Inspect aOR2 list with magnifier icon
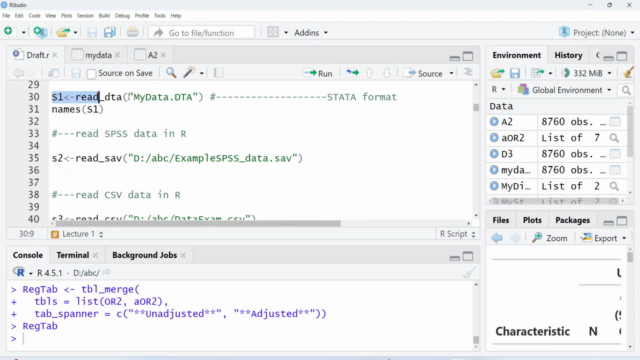This screenshot has height=360, width=640. point(614,138)
